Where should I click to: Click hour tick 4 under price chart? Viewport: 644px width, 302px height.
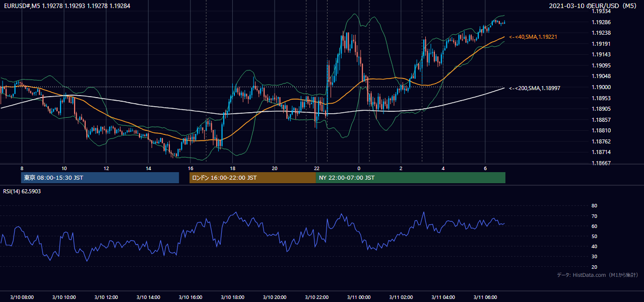[443, 168]
